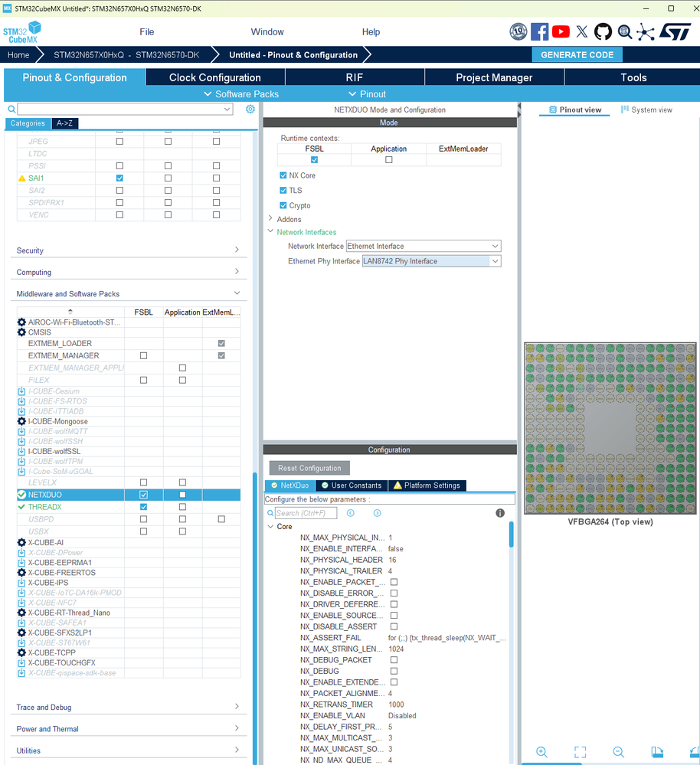Uncheck FSBL runtime context for NETXDUO mode
This screenshot has height=765, width=700.
tap(314, 159)
